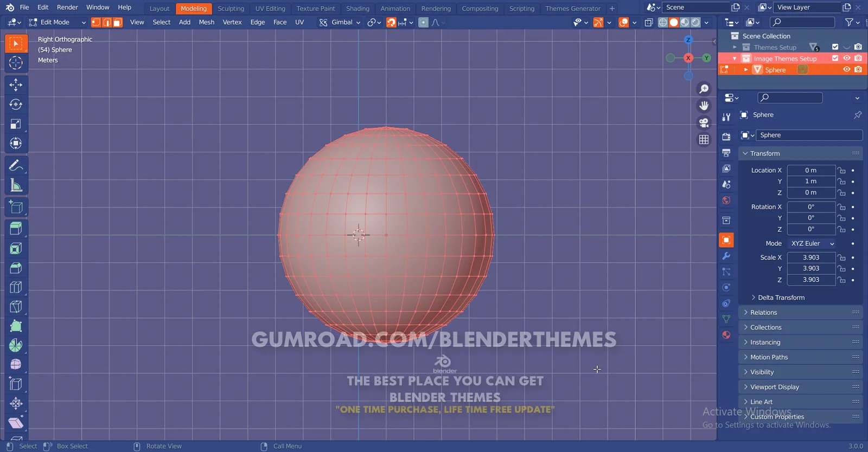Activate the Transform tool
This screenshot has width=868, height=452.
click(16, 144)
